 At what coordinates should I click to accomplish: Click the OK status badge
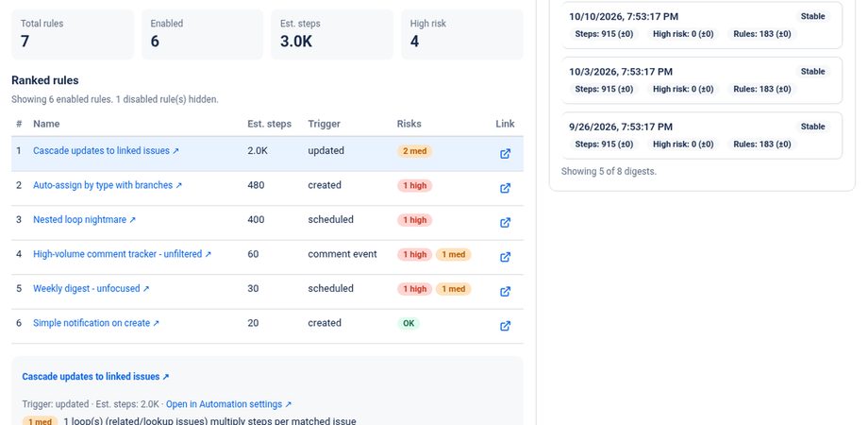click(x=408, y=323)
